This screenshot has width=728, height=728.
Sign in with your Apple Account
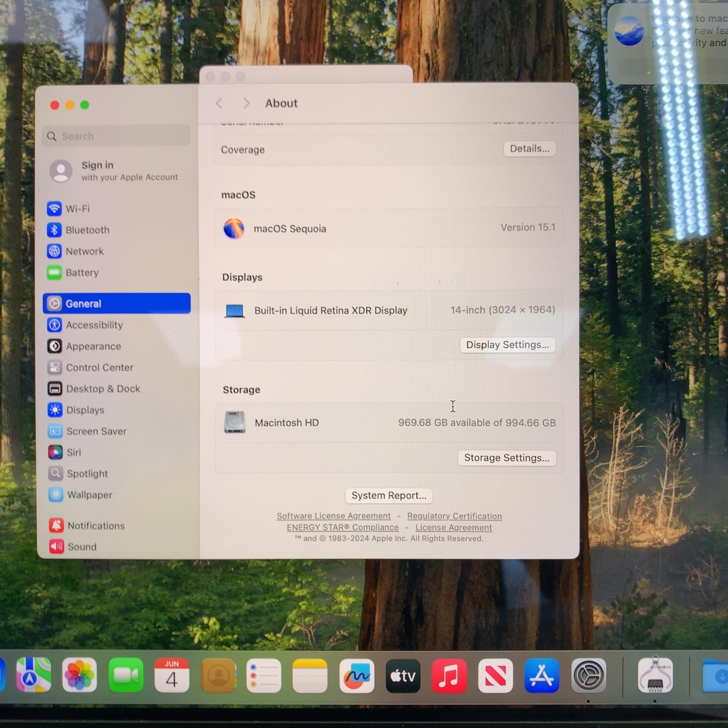114,171
